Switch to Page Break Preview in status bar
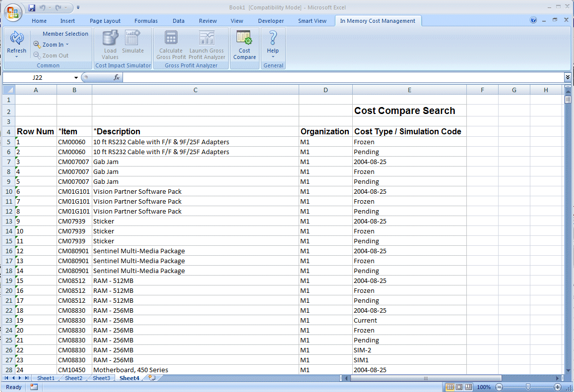This screenshot has height=392, width=574. tap(468, 387)
